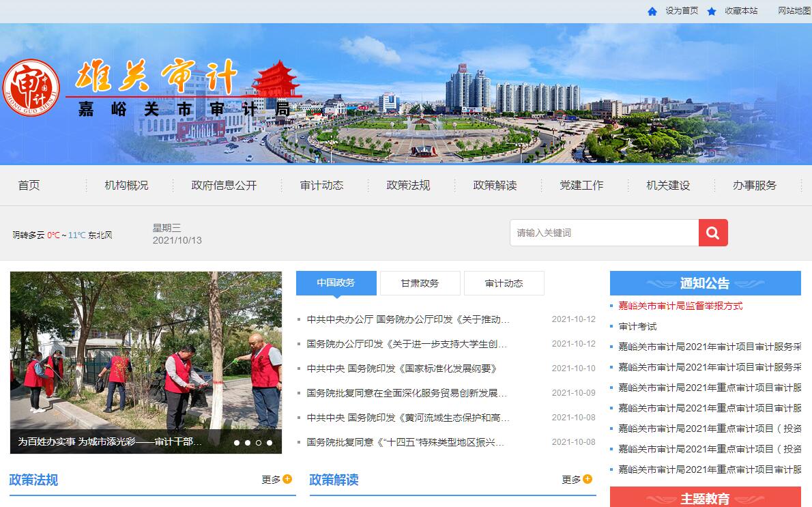Open the 政府信息公开 navigation menu

[224, 185]
